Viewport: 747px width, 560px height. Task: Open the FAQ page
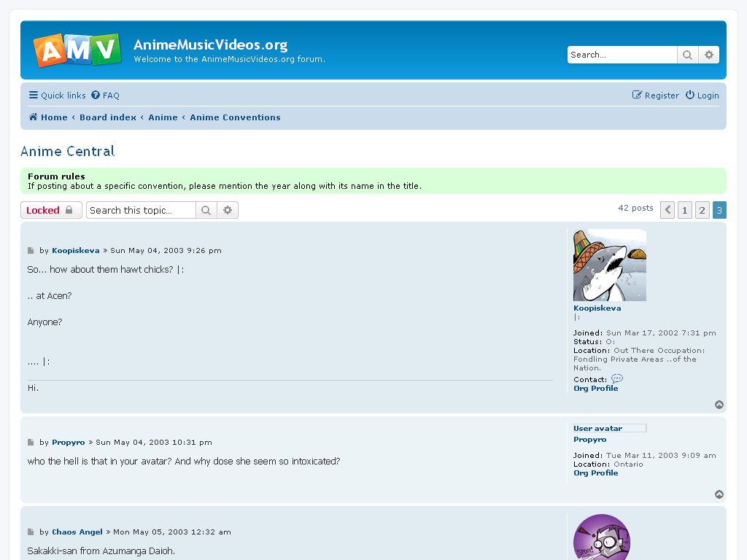tap(105, 96)
